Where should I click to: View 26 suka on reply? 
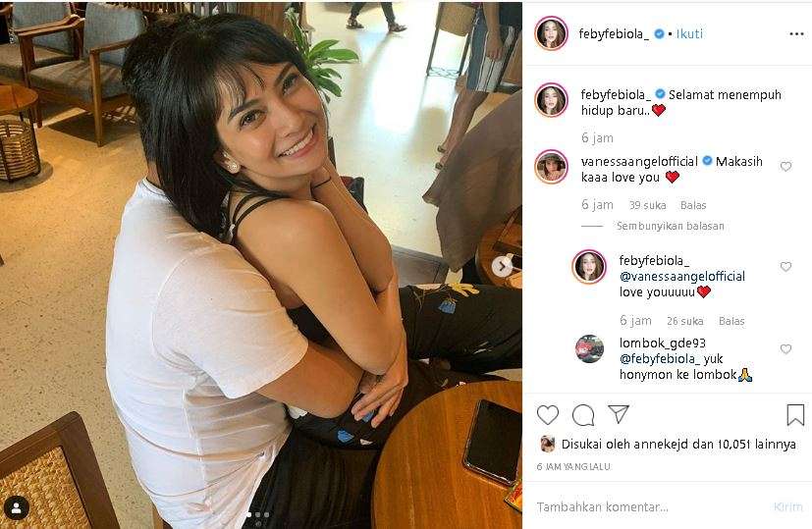684,322
